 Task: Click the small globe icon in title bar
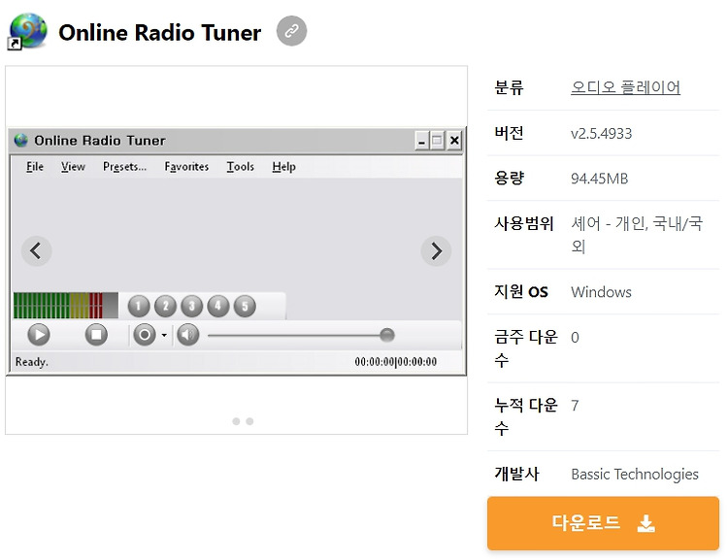21,140
